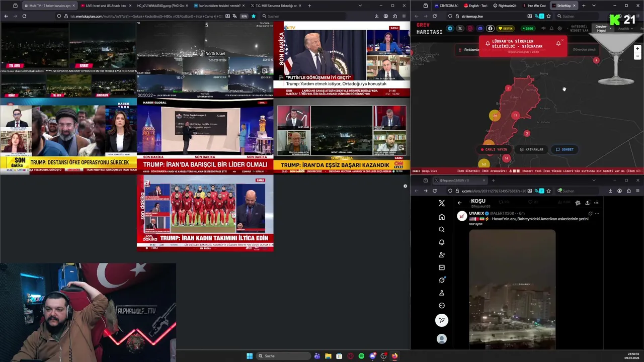
Task: Dismiss the red Lübnan sirens alert
Action: 562,40
